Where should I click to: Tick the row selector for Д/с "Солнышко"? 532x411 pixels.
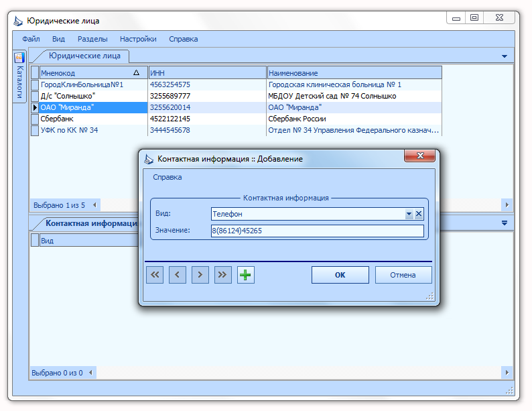[35, 96]
